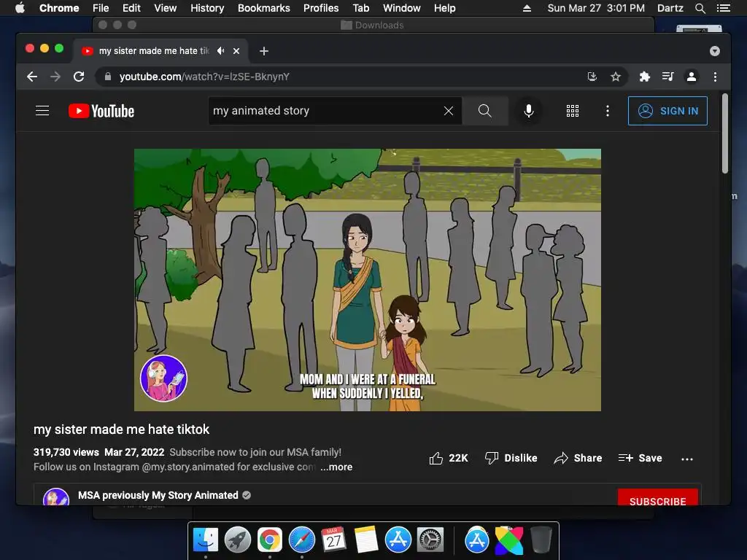Go forward with Chrome forward arrow

(x=55, y=77)
